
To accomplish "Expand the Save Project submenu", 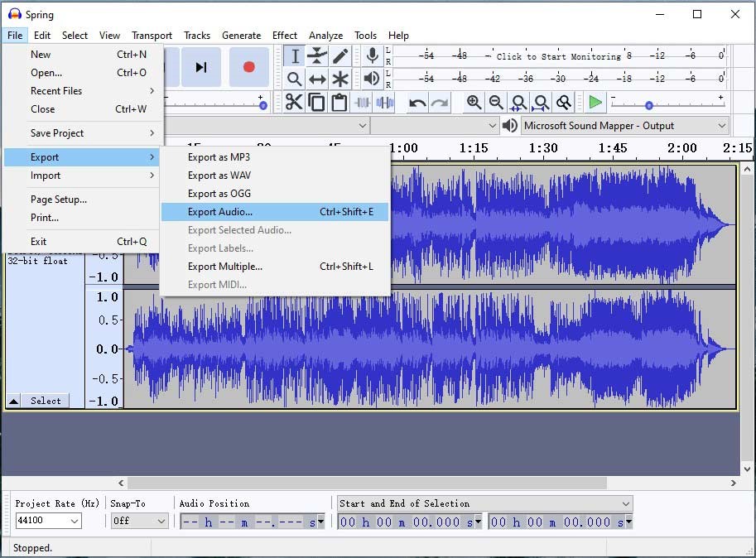I will pyautogui.click(x=81, y=133).
